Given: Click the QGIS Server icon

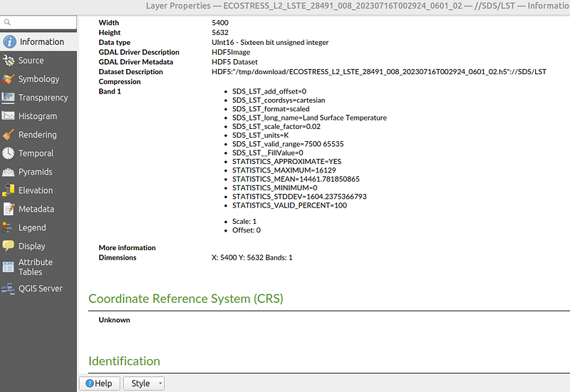Looking at the screenshot, I should point(8,289).
